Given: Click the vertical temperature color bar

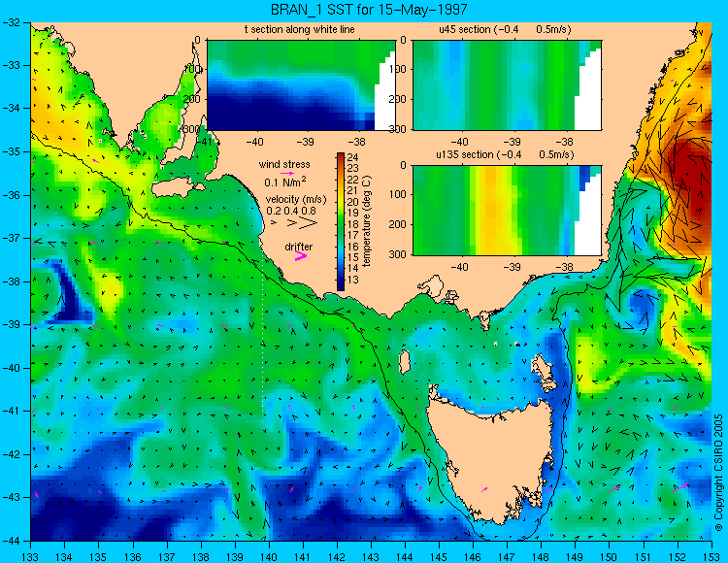Looking at the screenshot, I should pos(341,222).
